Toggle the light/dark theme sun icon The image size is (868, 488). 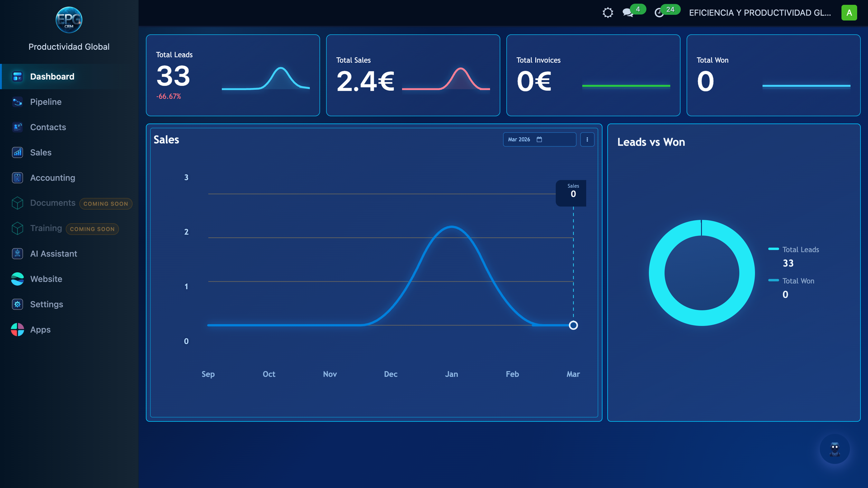(608, 13)
